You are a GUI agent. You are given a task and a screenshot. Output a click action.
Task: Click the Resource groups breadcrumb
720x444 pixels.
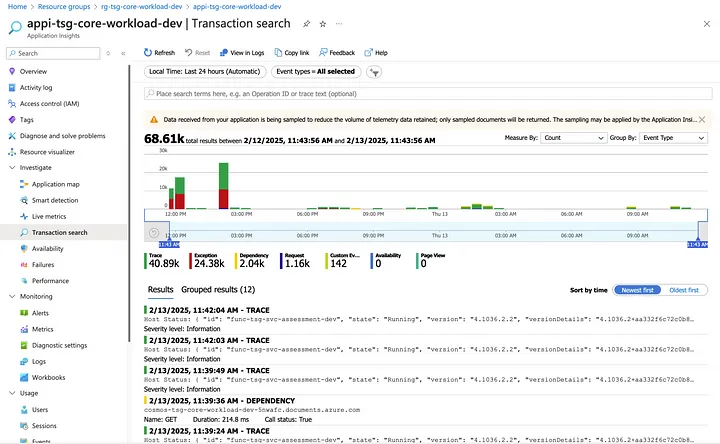(x=64, y=6)
